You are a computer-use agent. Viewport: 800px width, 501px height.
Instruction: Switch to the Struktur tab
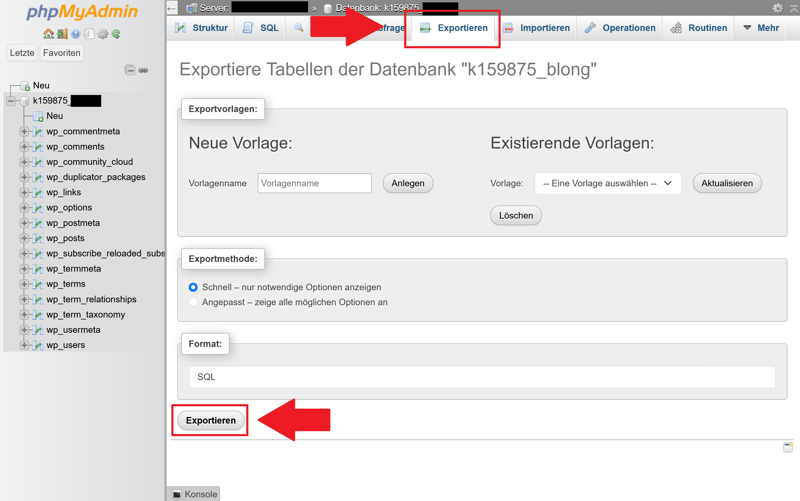201,28
